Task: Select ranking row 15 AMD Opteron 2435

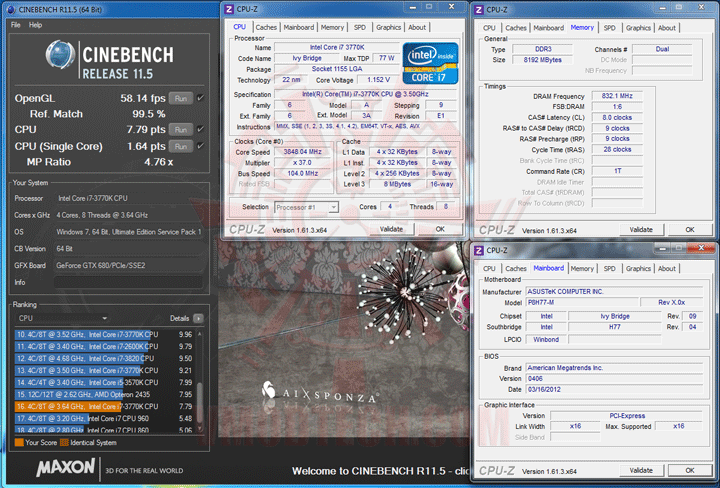Action: [104, 394]
